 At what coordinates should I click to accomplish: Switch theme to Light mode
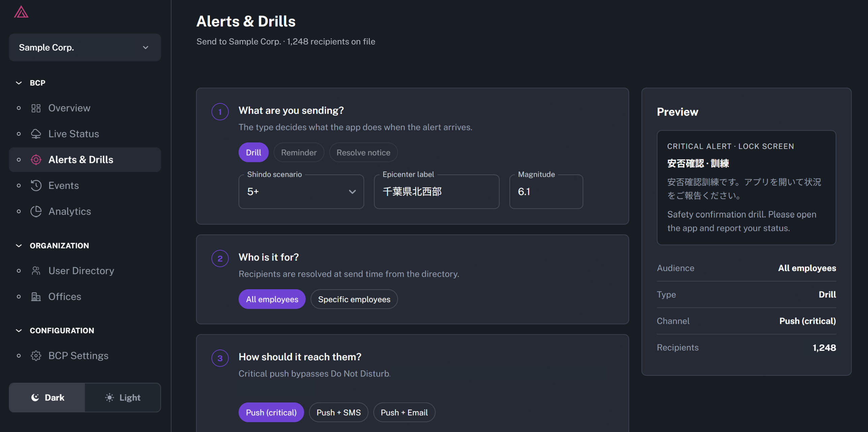(x=123, y=397)
